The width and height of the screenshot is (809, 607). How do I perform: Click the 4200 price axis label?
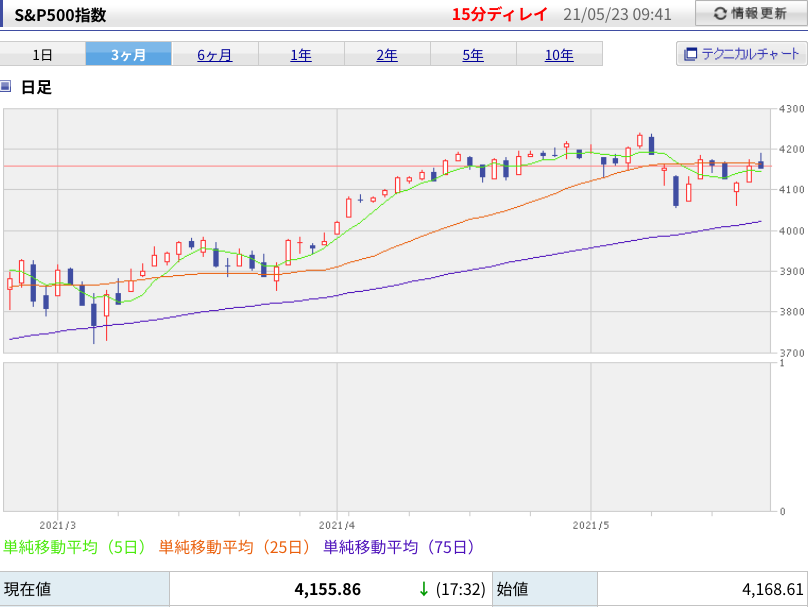coord(791,149)
